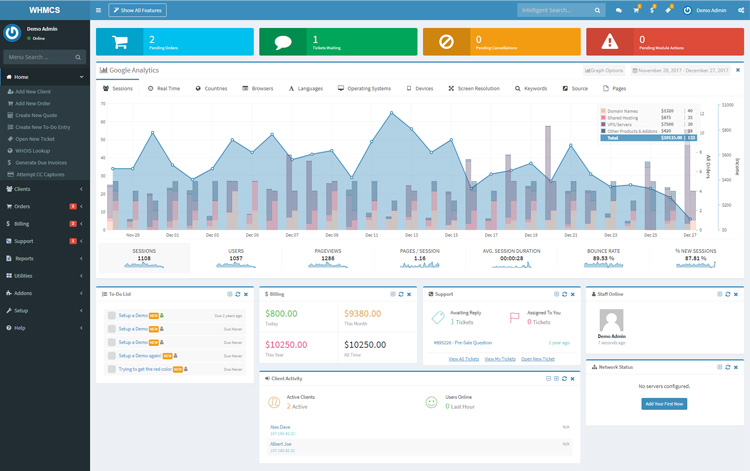Open the dollar billing notifications icon
750x471 pixels.
[x=651, y=10]
